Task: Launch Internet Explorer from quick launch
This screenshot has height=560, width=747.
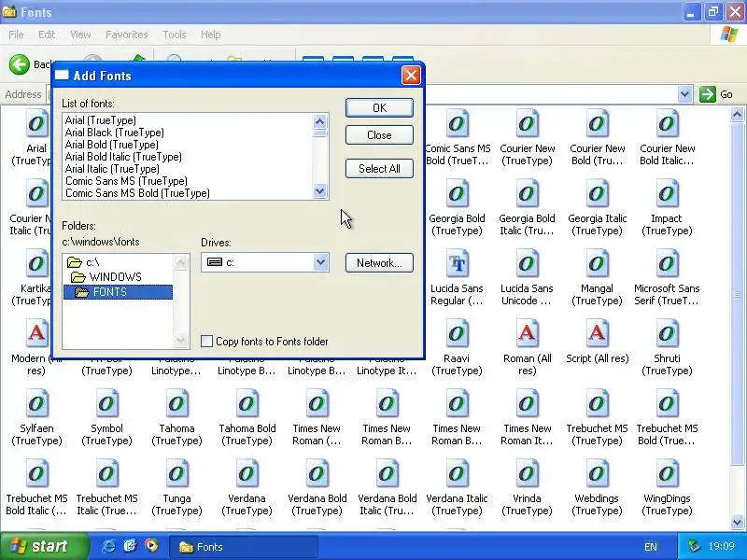Action: pos(108,546)
